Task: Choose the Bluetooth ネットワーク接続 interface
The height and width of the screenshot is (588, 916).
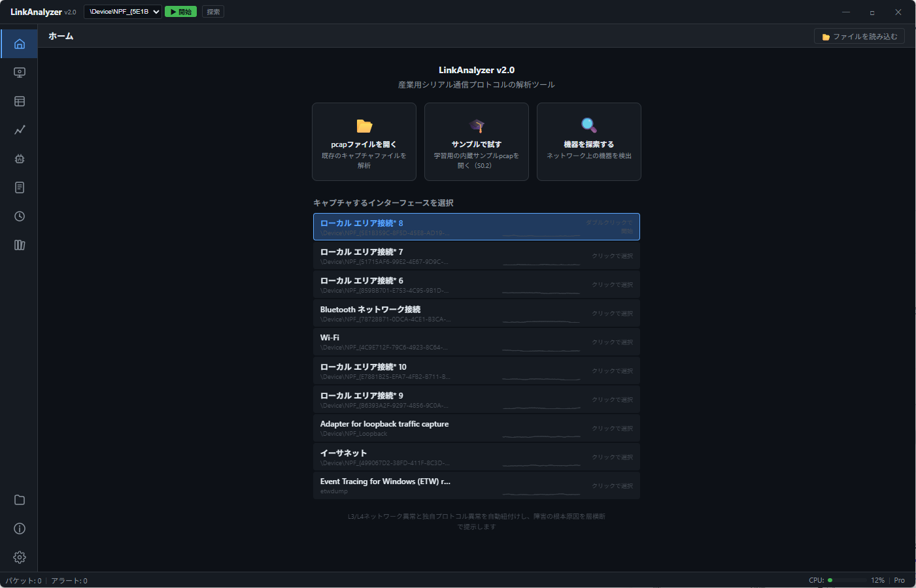Action: [477, 313]
